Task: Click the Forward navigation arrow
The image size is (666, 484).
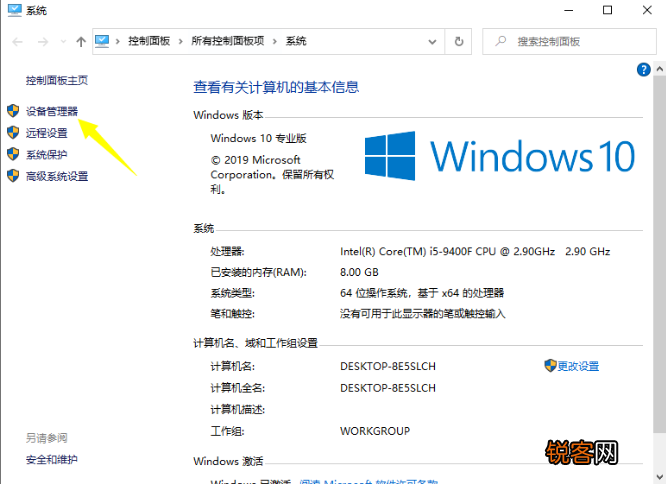Action: [43, 42]
